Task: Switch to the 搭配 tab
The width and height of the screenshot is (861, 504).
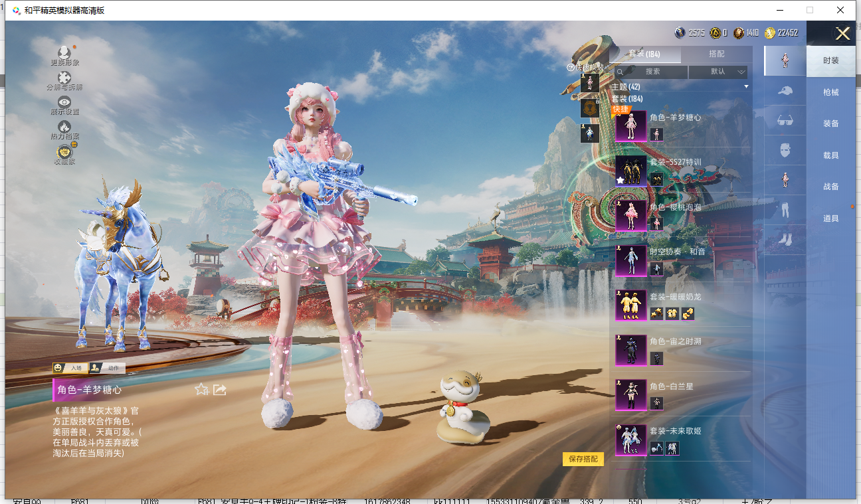Action: [717, 54]
